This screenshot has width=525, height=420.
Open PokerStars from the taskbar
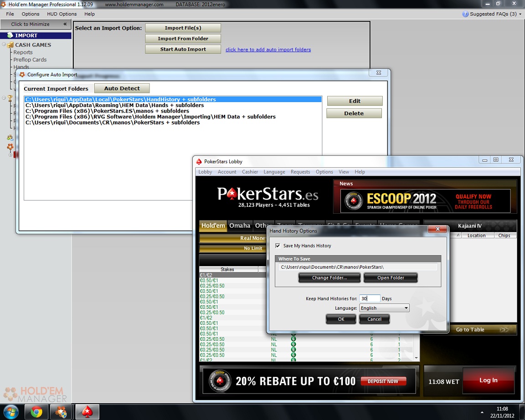click(x=87, y=412)
